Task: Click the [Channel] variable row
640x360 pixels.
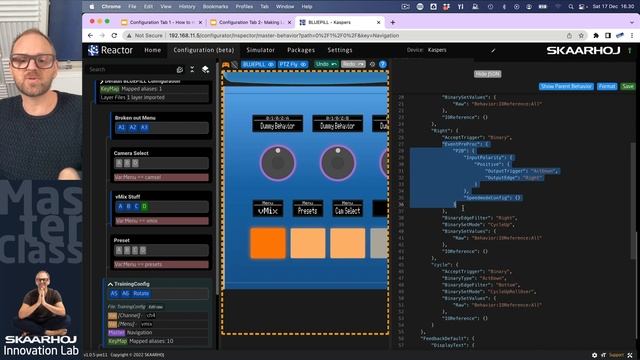Action: pyautogui.click(x=157, y=315)
